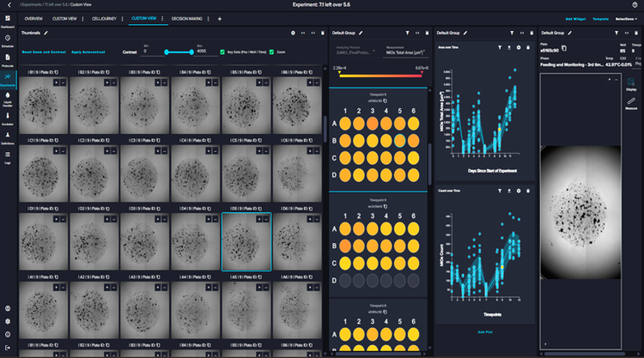Click Add Widget
Screen dimensions: 644x358
coord(575,19)
